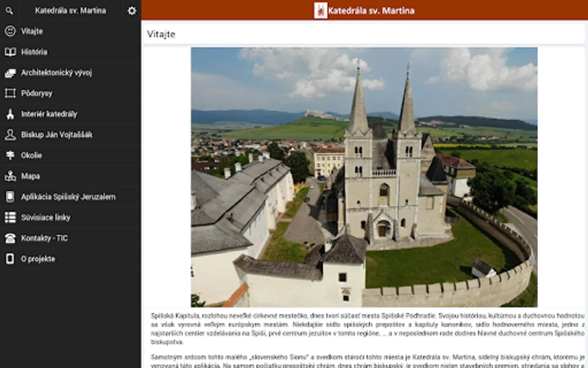
Task: Click the smiley icon next to Vitajte
Action: (x=10, y=31)
